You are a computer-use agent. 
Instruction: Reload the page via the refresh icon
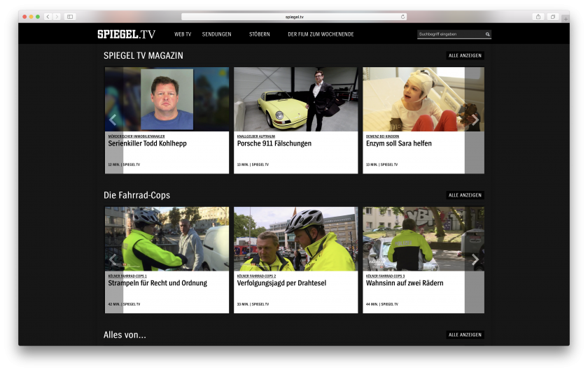pos(402,17)
